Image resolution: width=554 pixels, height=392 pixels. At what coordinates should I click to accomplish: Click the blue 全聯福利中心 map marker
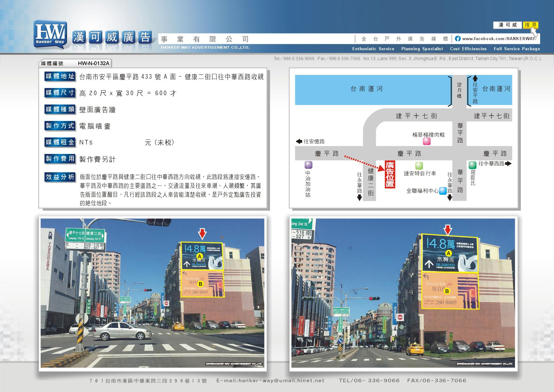pos(443,191)
